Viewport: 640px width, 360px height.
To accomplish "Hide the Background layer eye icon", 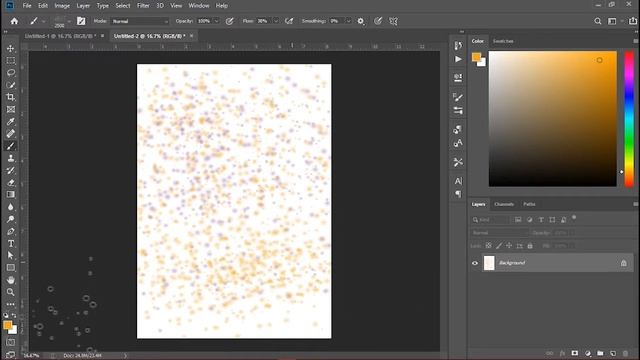I will tap(475, 263).
